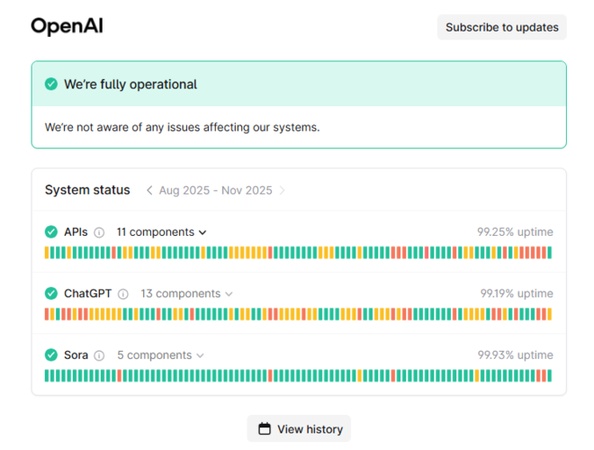Expand the APIs 11 components dropdown
This screenshot has height=450, width=594.
[x=162, y=232]
